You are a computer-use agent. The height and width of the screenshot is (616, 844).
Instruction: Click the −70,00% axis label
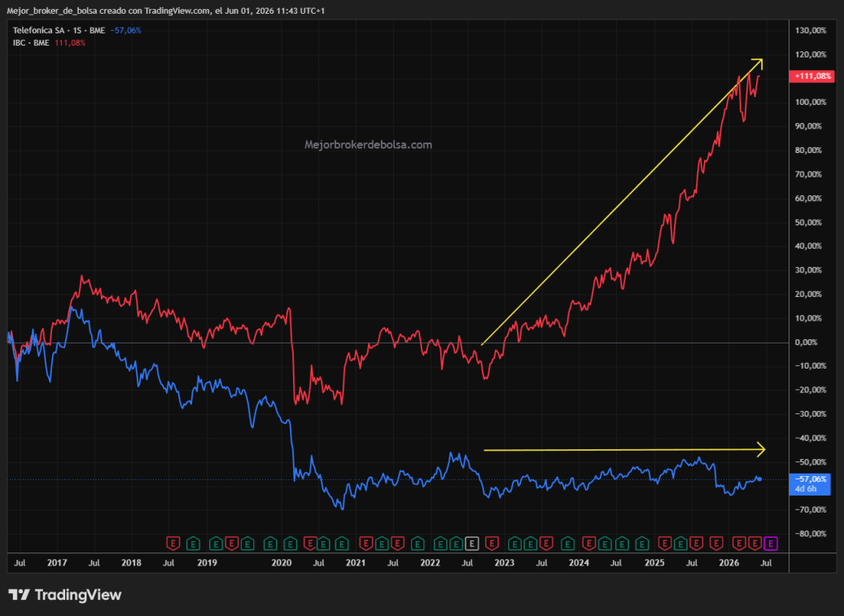[811, 509]
